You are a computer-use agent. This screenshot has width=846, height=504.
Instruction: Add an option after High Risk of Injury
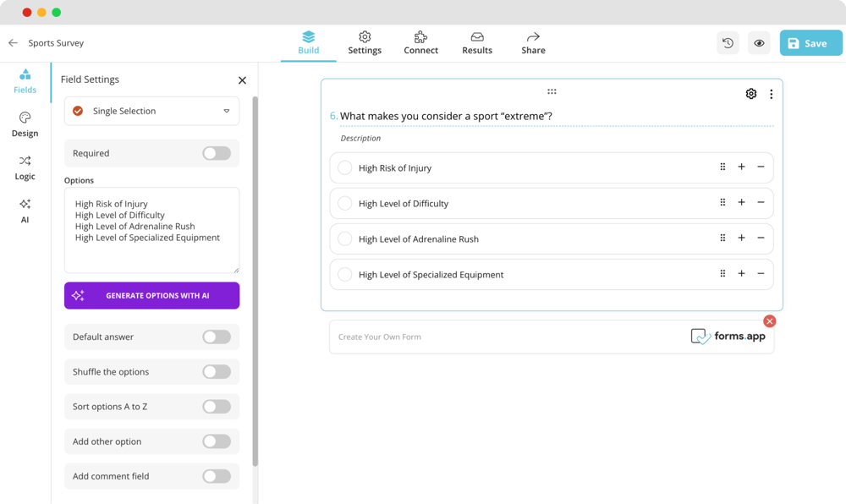741,167
